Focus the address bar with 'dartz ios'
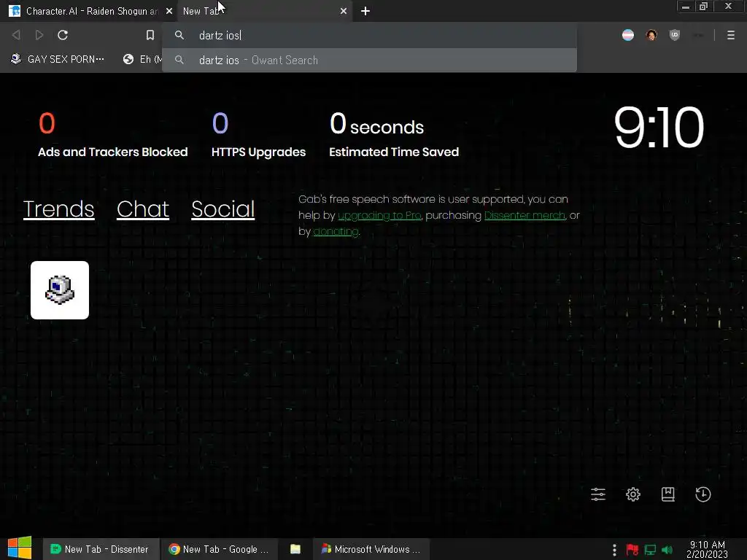Viewport: 747px width, 560px height. tap(369, 35)
